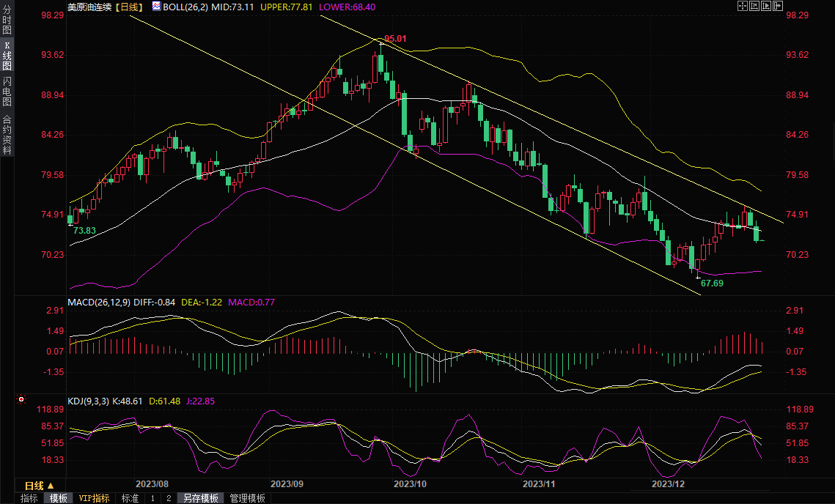Click the MACD(26,12,9) indicator label

[100, 302]
